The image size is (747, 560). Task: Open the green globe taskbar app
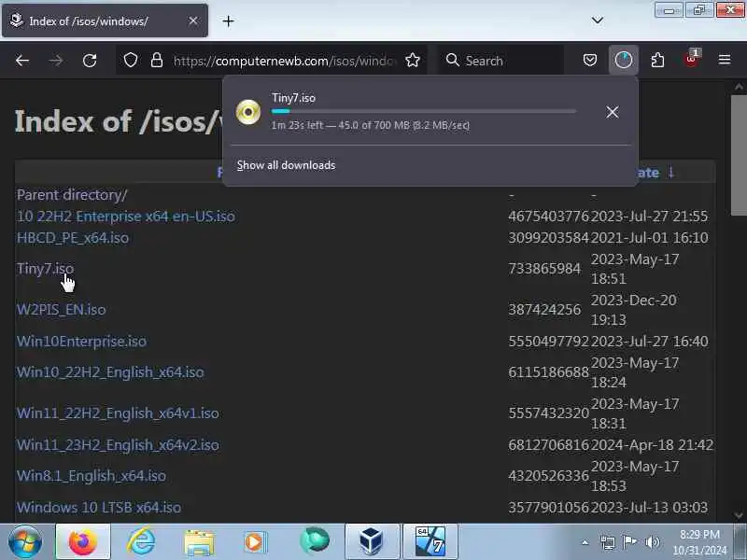pyautogui.click(x=315, y=540)
